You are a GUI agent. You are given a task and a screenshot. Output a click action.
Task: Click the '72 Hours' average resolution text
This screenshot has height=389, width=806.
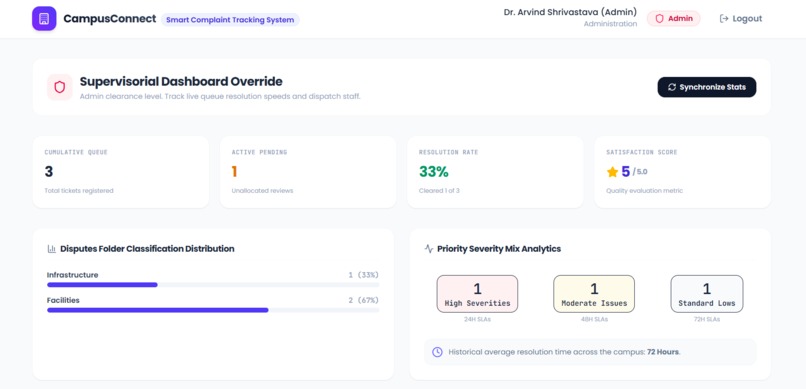click(x=663, y=352)
